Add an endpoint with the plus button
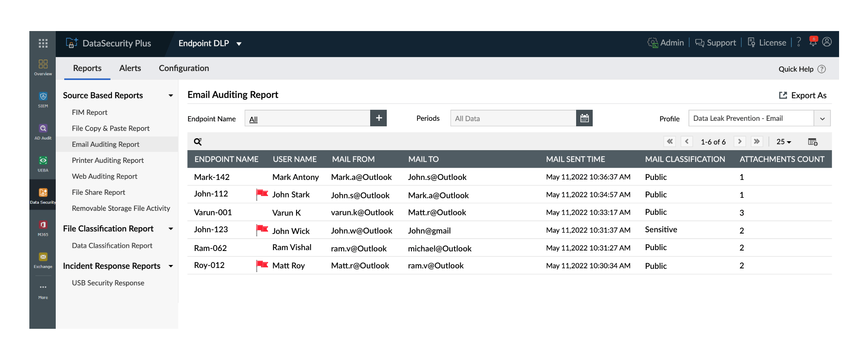 tap(379, 118)
